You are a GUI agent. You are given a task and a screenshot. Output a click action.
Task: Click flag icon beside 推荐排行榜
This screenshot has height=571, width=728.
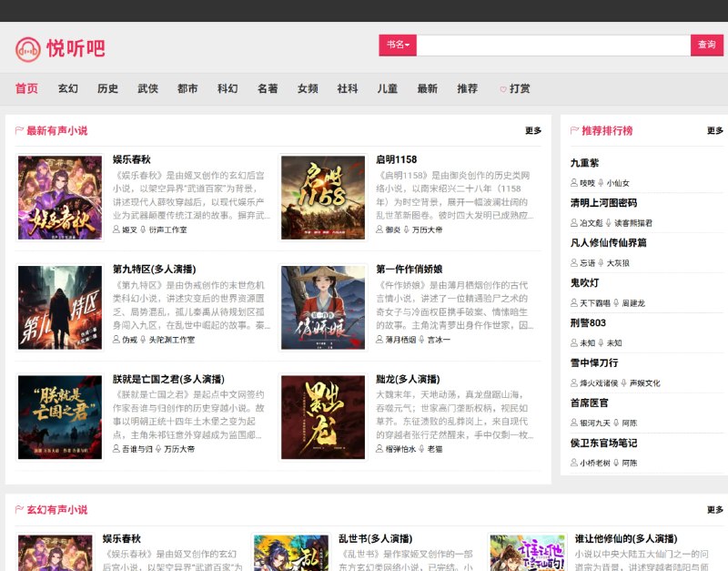coord(574,130)
